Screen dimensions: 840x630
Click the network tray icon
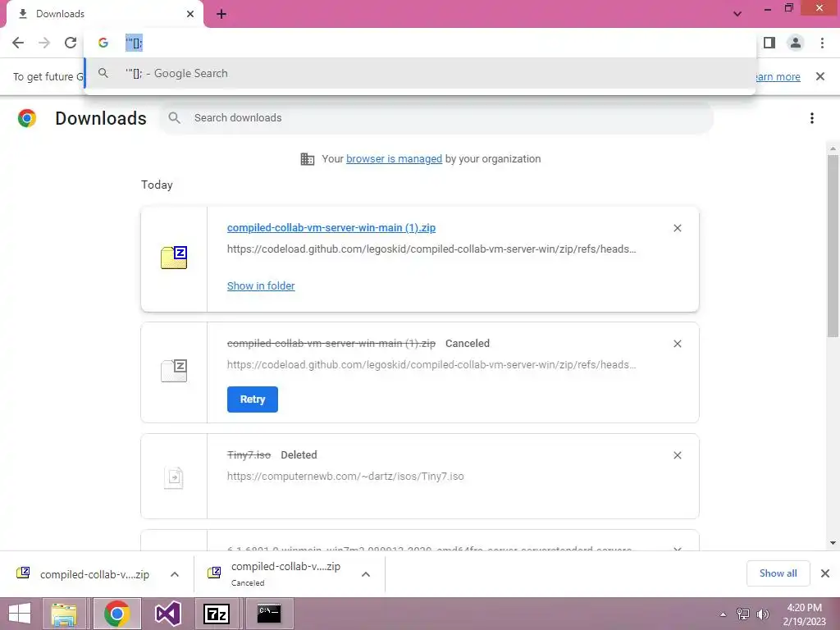pyautogui.click(x=743, y=614)
